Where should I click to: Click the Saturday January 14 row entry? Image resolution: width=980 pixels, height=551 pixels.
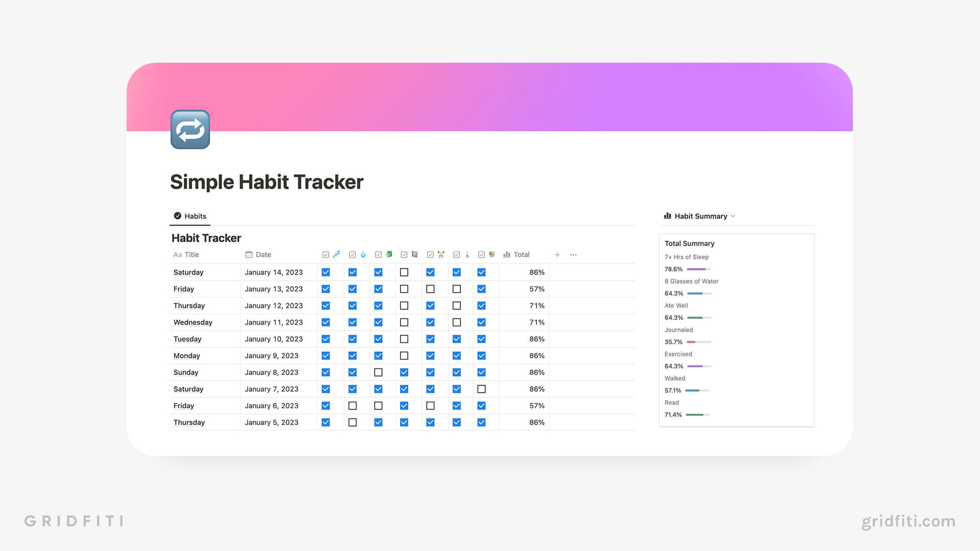187,272
